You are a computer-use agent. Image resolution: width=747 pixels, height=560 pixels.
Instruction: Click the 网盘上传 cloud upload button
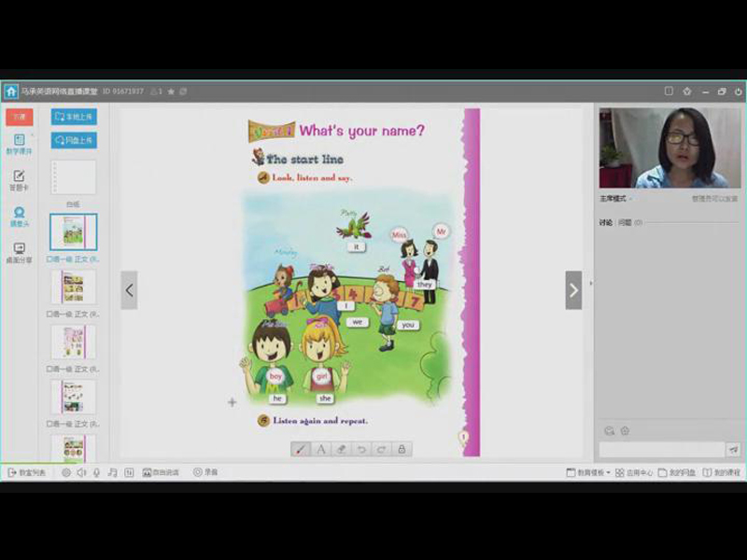74,141
